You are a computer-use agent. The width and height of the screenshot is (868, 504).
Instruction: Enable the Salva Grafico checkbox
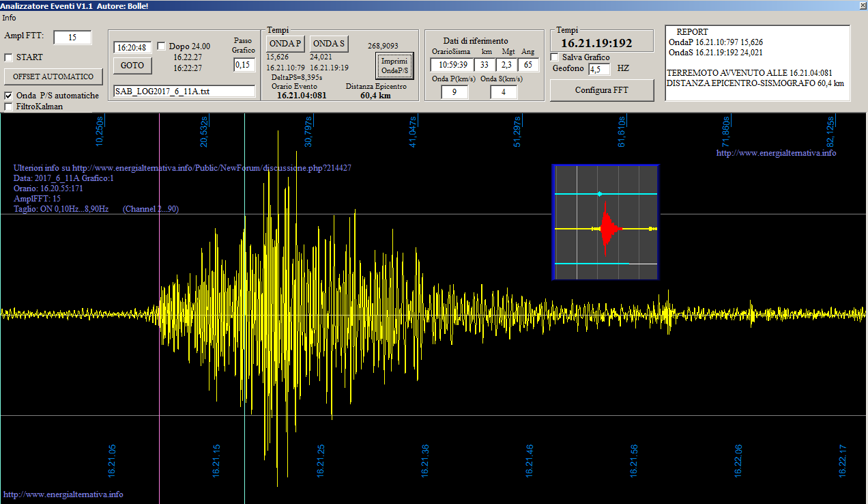tap(555, 57)
